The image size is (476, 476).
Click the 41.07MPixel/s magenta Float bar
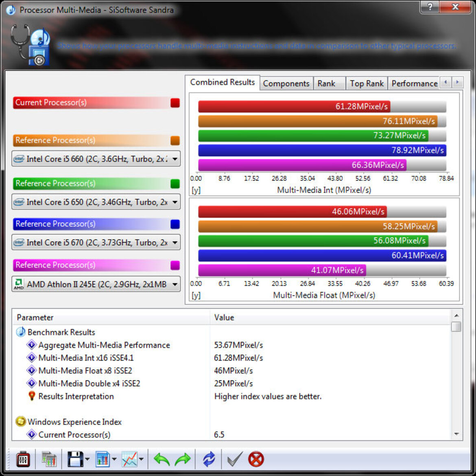pos(282,270)
